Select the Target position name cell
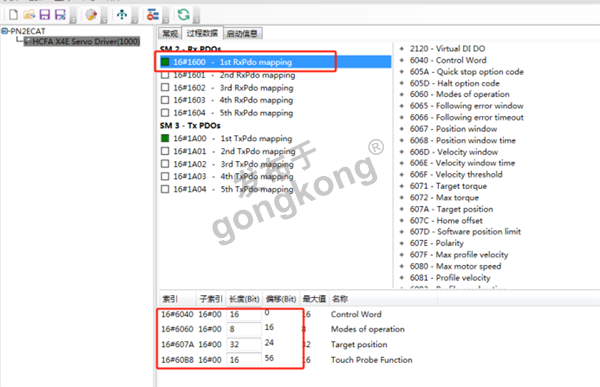600x387 pixels. tap(359, 345)
